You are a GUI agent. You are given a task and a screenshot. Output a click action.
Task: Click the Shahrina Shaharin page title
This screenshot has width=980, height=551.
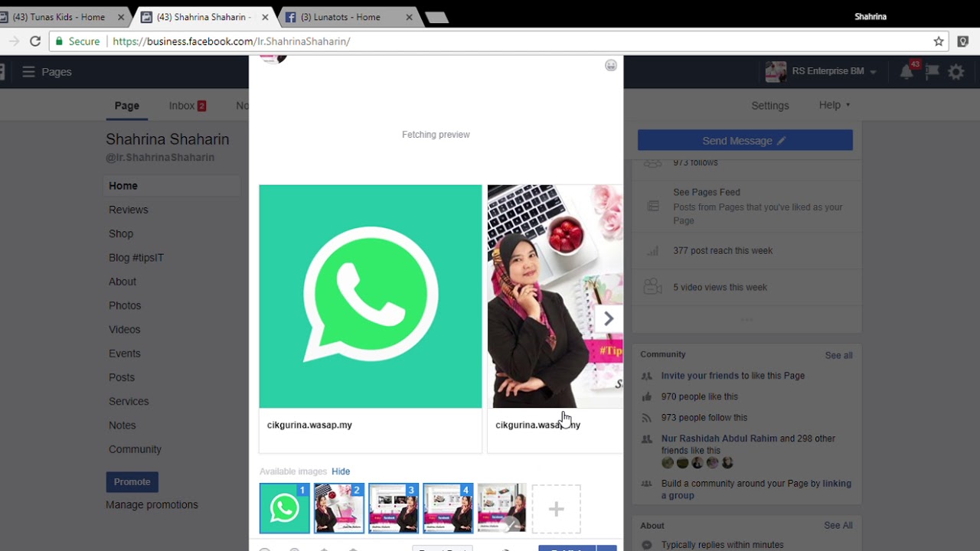168,139
